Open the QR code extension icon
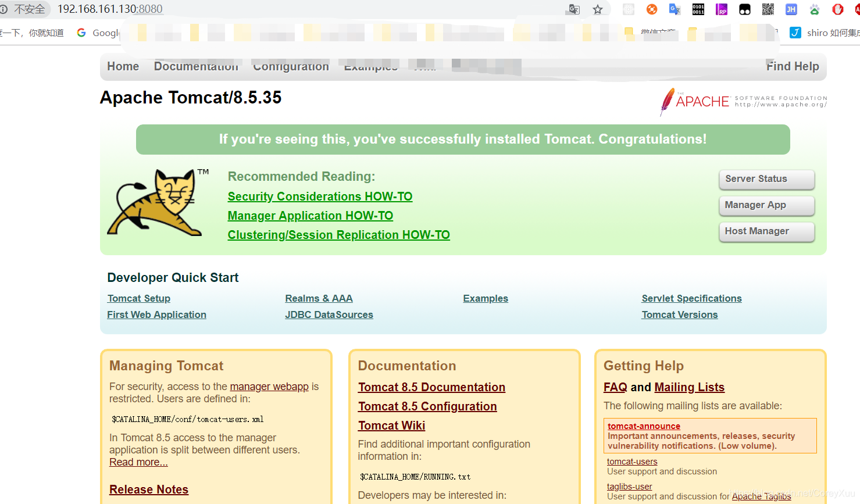860x504 pixels. point(768,9)
